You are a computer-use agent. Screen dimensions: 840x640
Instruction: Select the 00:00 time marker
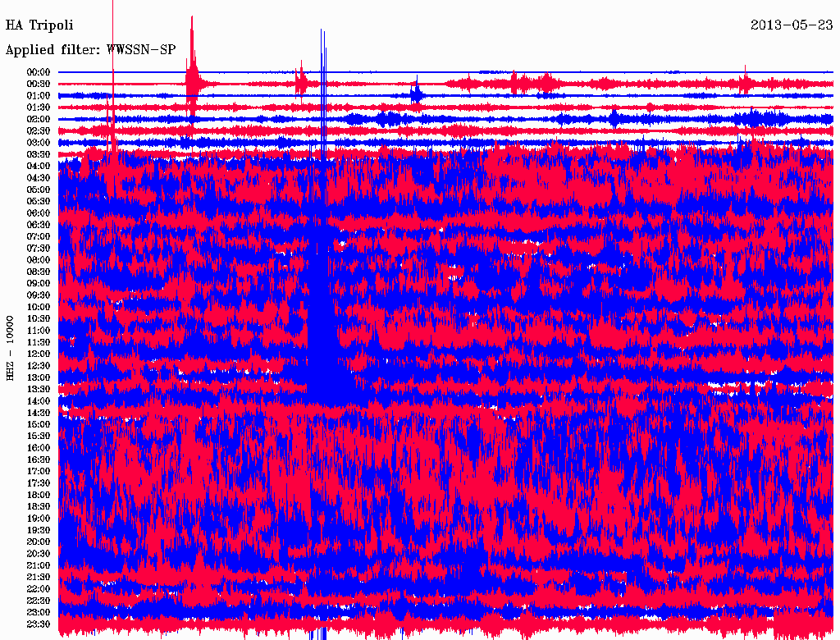coord(39,72)
